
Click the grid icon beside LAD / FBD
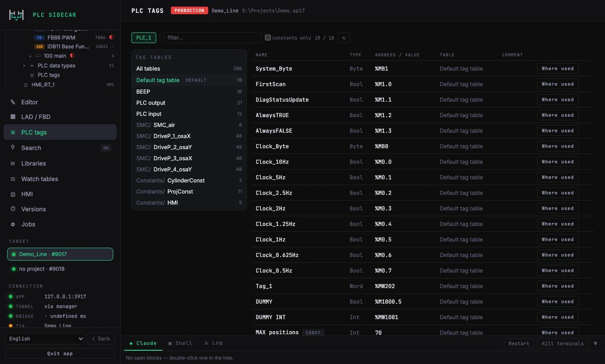[13, 117]
